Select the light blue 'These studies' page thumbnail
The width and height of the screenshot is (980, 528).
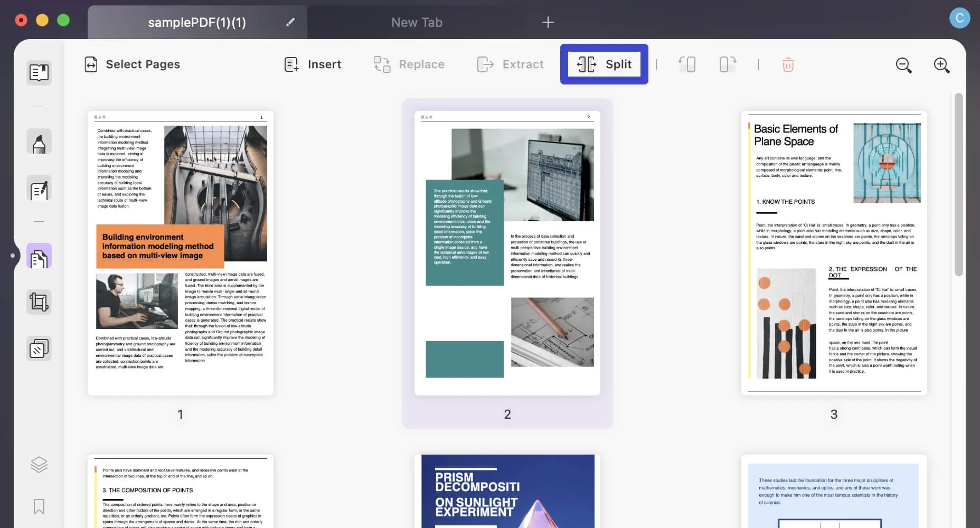tap(834, 492)
